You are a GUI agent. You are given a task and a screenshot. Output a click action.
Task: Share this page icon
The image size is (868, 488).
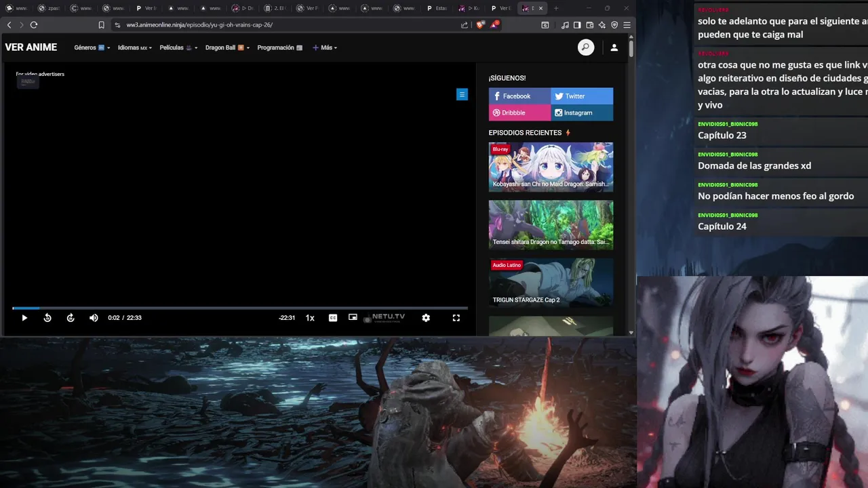pyautogui.click(x=465, y=25)
